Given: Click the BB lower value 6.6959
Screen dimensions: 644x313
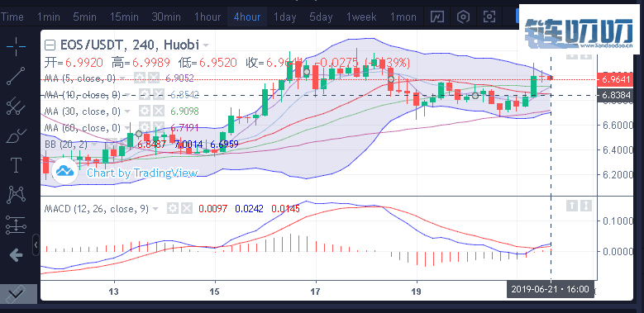Looking at the screenshot, I should (224, 145).
